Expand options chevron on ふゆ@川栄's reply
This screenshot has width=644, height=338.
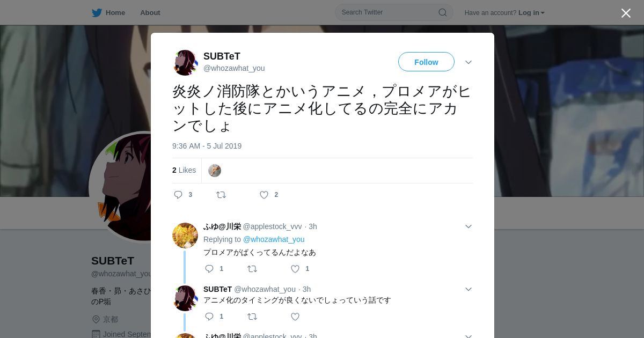point(469,226)
